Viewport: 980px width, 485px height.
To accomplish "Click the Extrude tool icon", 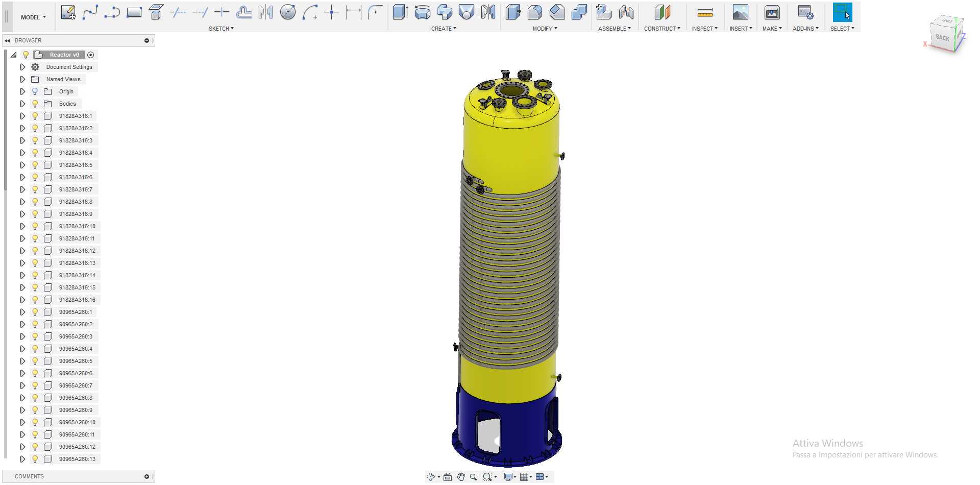I will (x=400, y=12).
